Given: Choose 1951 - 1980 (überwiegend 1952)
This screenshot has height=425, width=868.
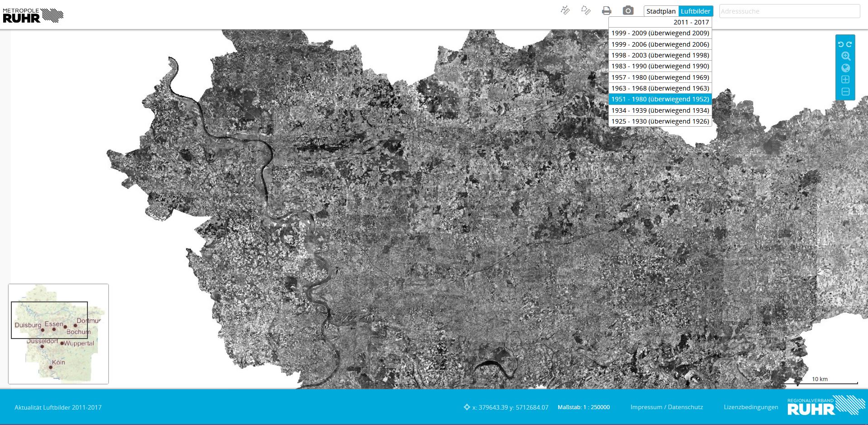Looking at the screenshot, I should tap(660, 99).
